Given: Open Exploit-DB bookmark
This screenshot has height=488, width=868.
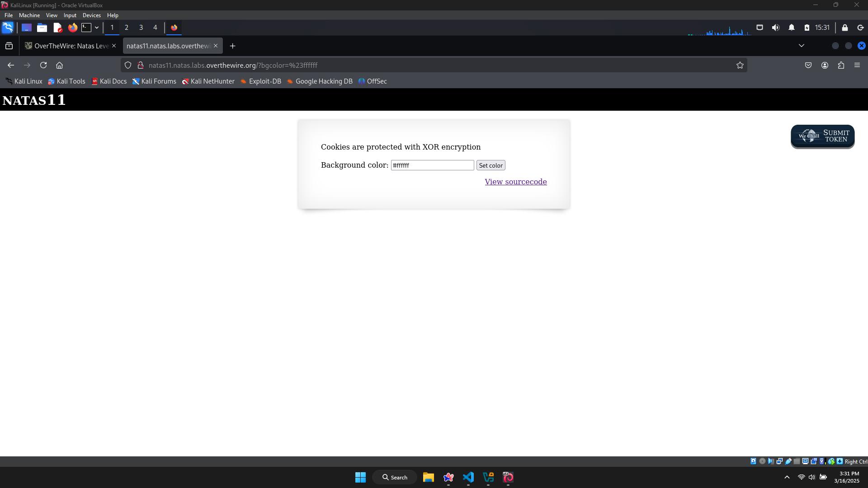Looking at the screenshot, I should tap(261, 81).
